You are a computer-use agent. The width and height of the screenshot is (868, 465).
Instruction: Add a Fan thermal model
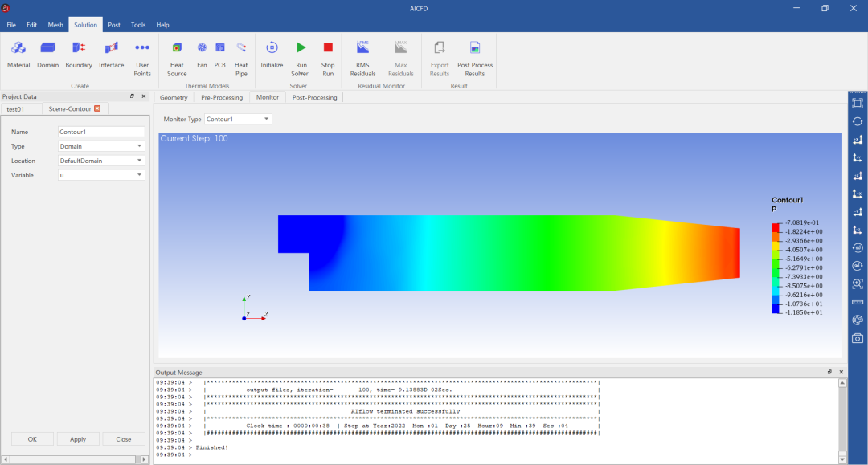(x=202, y=54)
